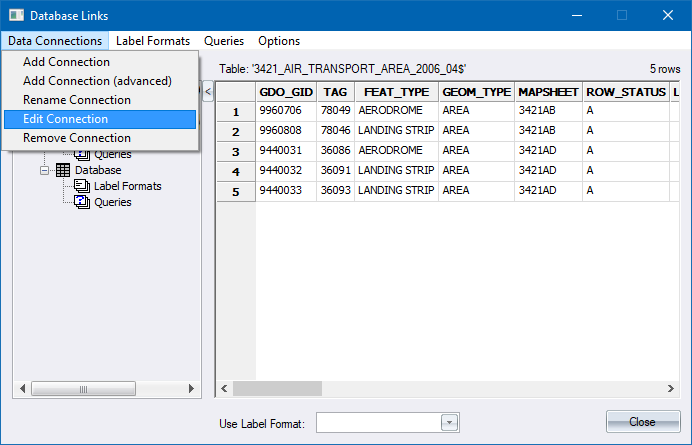
Task: Collapse the left panel with the splitter arrow
Action: pyautogui.click(x=208, y=92)
